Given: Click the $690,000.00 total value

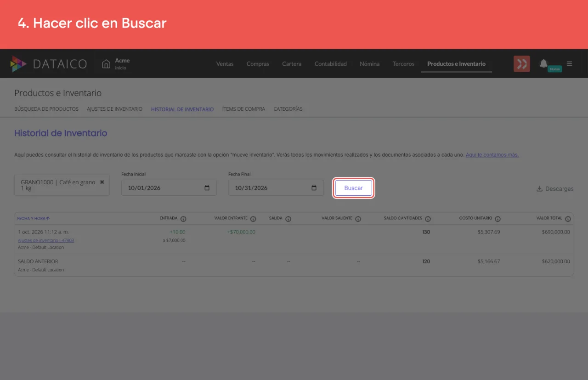Looking at the screenshot, I should (x=556, y=232).
